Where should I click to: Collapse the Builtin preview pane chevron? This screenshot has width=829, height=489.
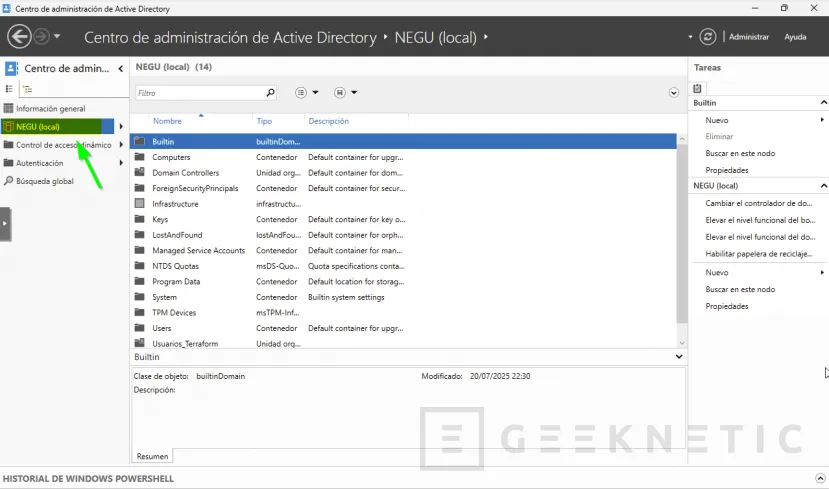[x=679, y=357]
